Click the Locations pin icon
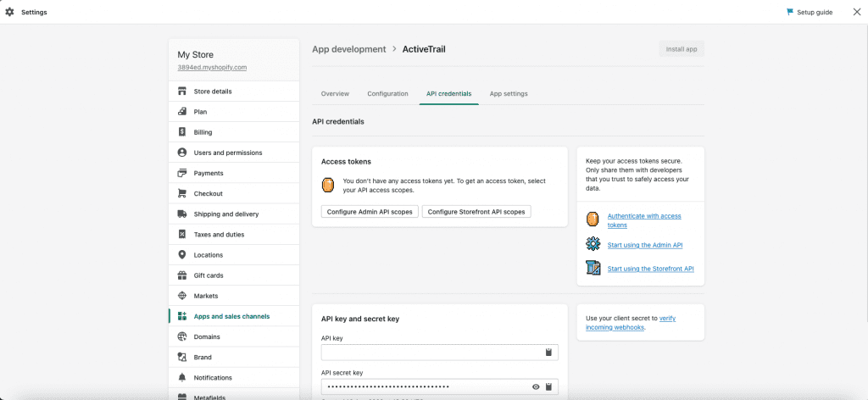This screenshot has height=400, width=868. point(182,255)
